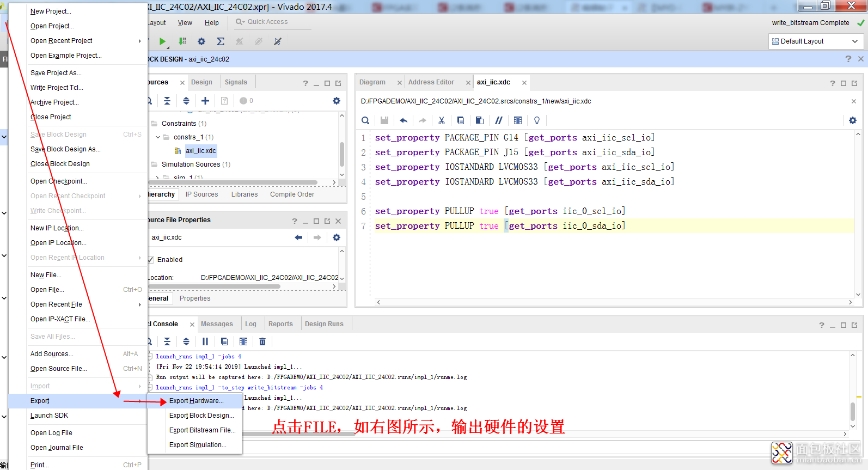Clear Tcl Console with trash icon
The image size is (868, 470).
[262, 341]
